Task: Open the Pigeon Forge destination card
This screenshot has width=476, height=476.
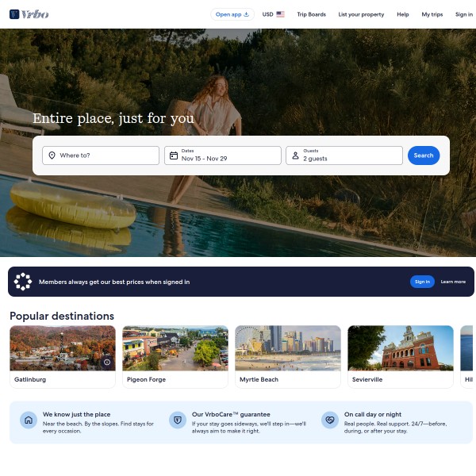Action: click(175, 357)
